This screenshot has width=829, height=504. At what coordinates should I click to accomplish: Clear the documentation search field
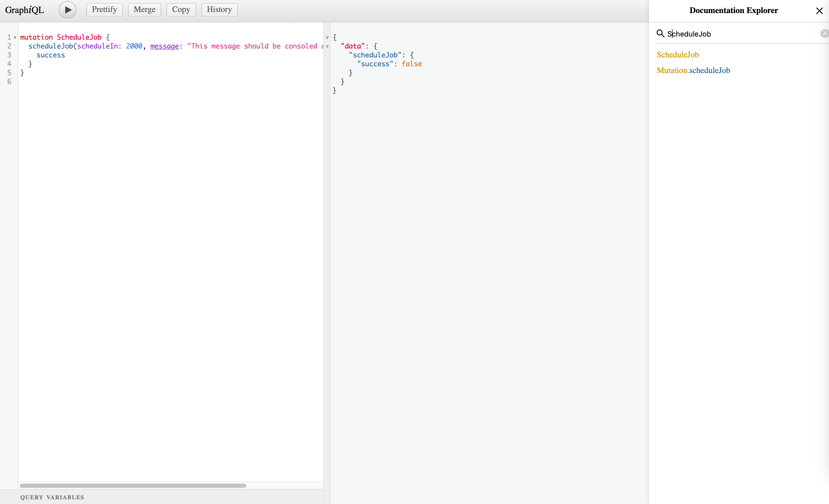824,33
